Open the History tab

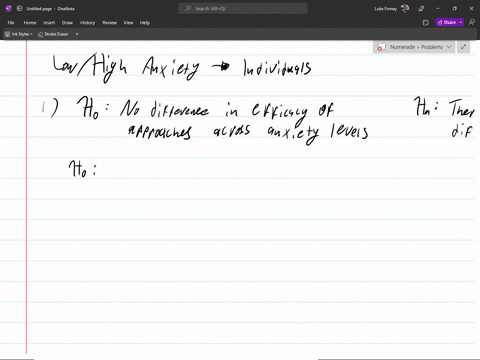click(87, 23)
